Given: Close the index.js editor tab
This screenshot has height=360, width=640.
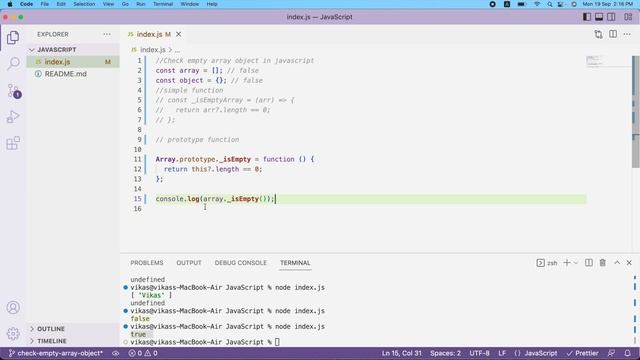Looking at the screenshot, I should pyautogui.click(x=178, y=34).
